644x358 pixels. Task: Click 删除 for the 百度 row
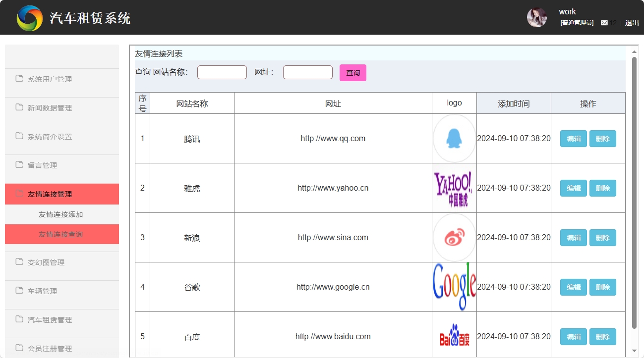click(602, 337)
